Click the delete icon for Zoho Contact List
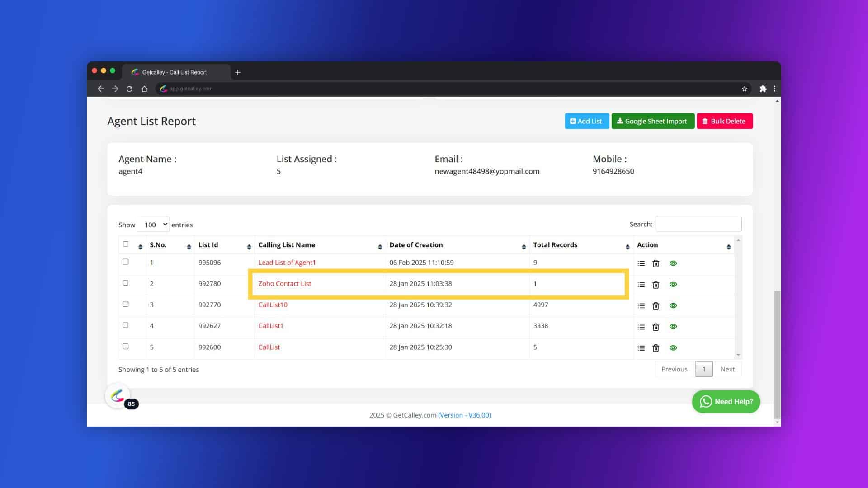Screen dimensions: 868x488 coord(655,284)
